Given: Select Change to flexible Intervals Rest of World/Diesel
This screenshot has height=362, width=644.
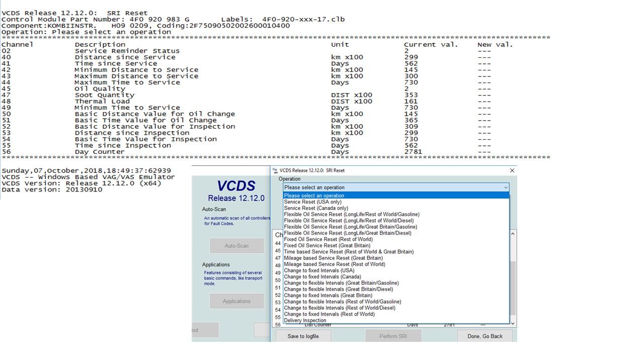Looking at the screenshot, I should coord(396,308).
